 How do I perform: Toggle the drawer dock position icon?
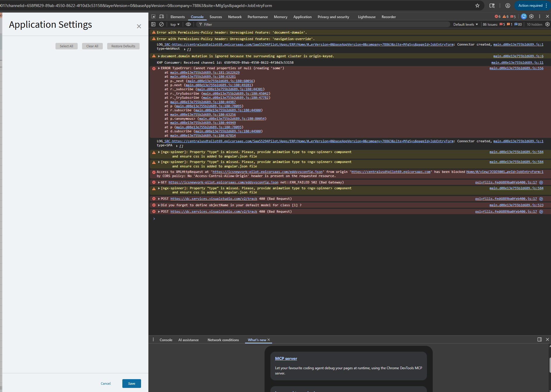pyautogui.click(x=539, y=339)
